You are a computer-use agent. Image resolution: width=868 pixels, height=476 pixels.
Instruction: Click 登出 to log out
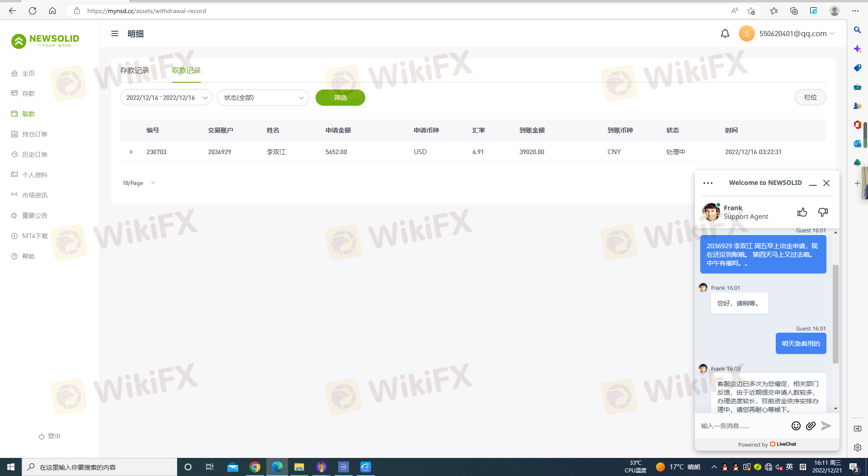pyautogui.click(x=50, y=436)
